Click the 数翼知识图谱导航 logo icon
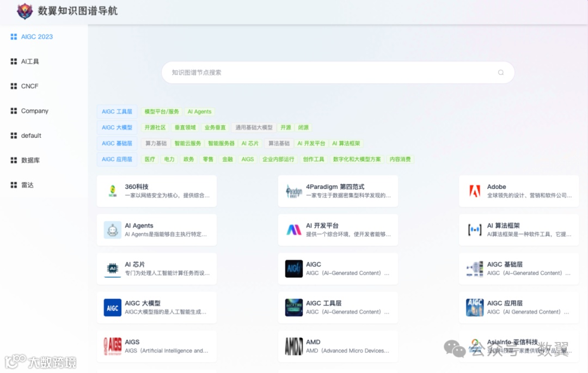 pos(24,11)
